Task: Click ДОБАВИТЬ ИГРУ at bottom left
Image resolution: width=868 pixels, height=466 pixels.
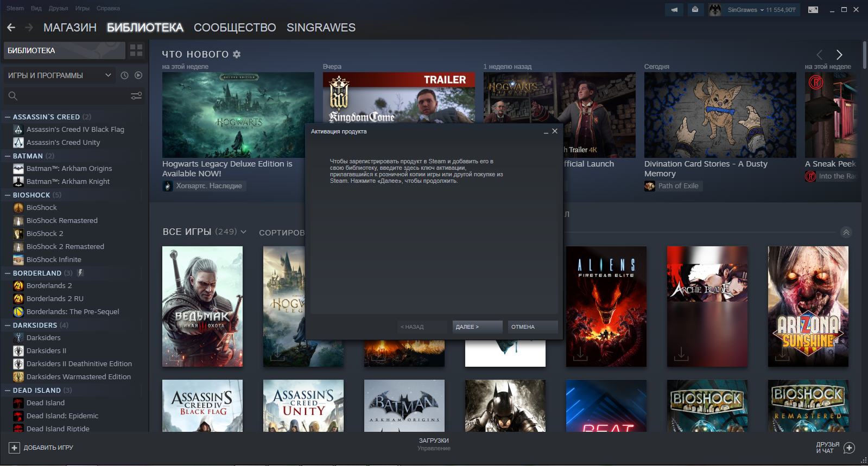Action: [x=48, y=448]
